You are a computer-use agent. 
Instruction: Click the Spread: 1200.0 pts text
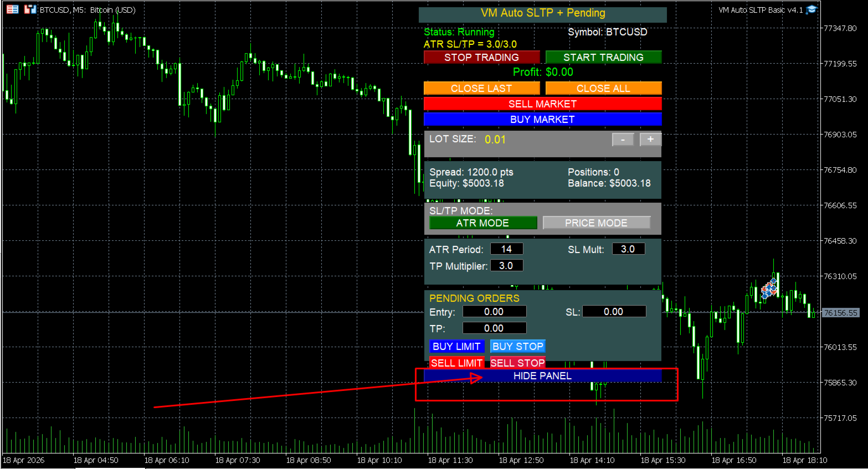[471, 172]
